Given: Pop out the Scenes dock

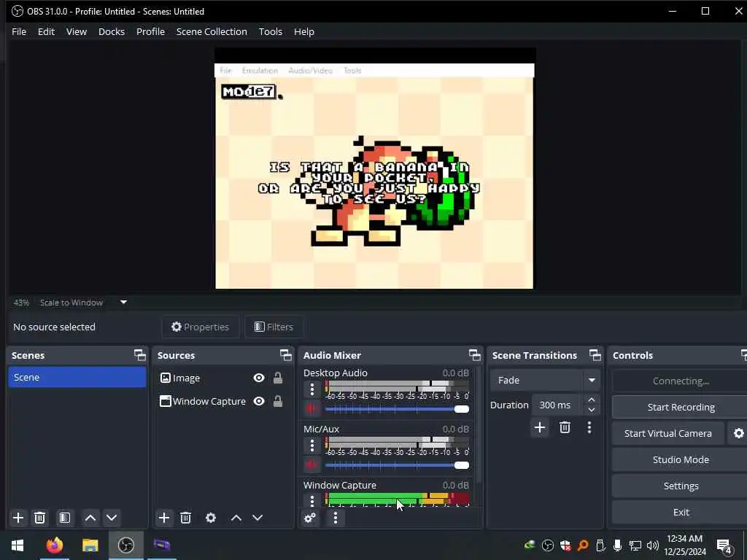Looking at the screenshot, I should click(x=139, y=355).
